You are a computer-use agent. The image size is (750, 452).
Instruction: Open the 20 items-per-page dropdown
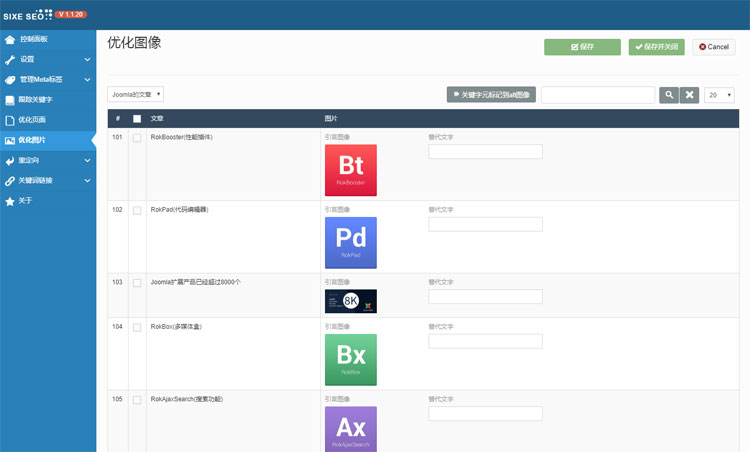click(x=719, y=95)
